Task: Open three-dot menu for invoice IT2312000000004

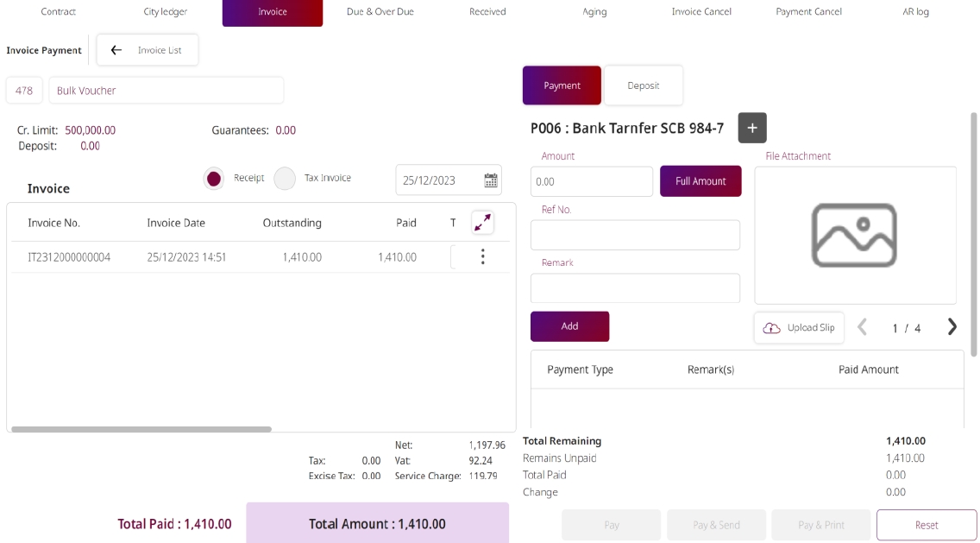Action: click(482, 257)
